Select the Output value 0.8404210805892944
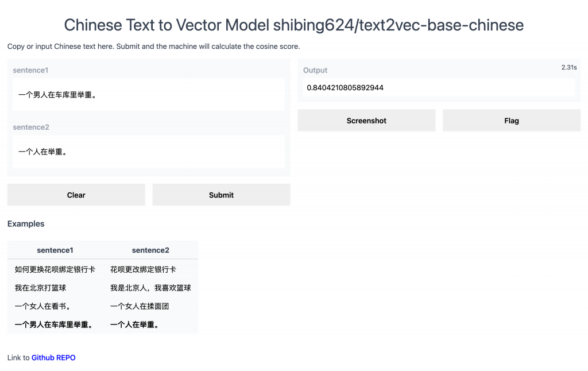Viewport: 588px width, 371px height. [345, 88]
